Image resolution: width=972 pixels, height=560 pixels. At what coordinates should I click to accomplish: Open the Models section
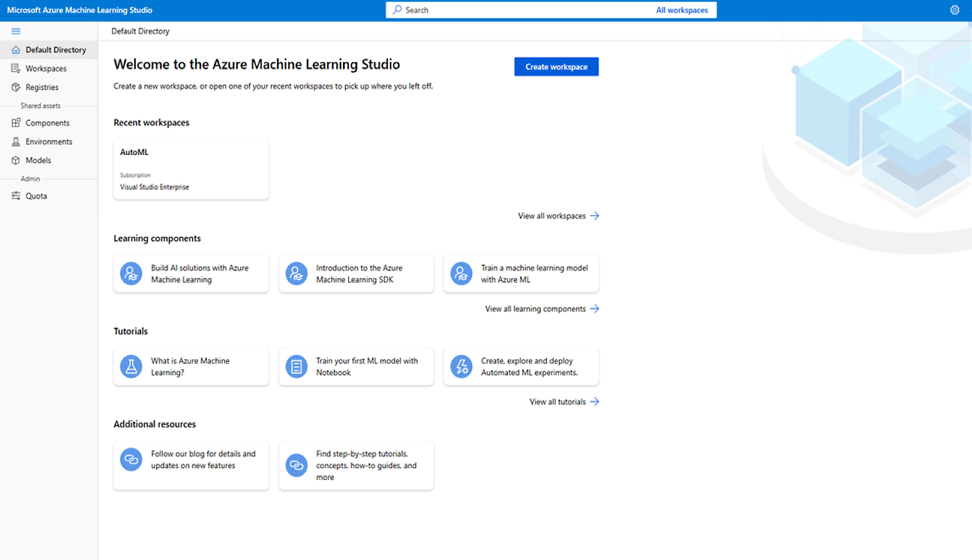37,160
